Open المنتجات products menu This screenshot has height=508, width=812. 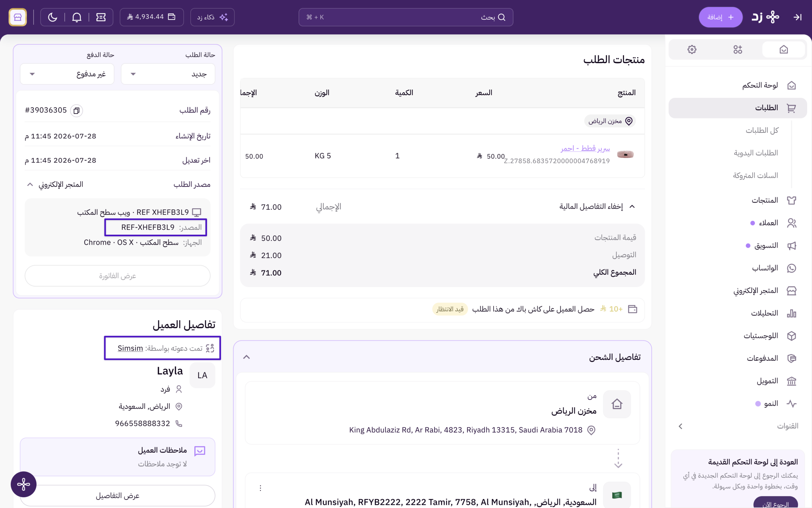[737, 200]
